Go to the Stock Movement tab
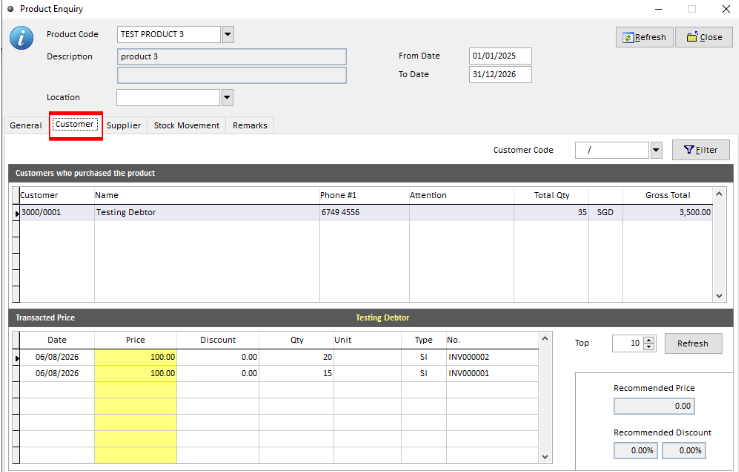This screenshot has height=472, width=739. tap(187, 125)
